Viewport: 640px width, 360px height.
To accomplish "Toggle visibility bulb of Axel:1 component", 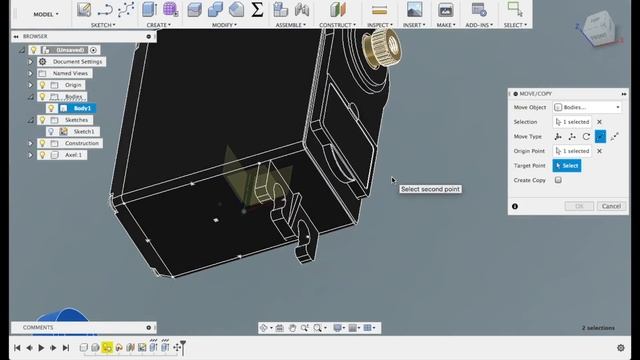I will pos(42,155).
